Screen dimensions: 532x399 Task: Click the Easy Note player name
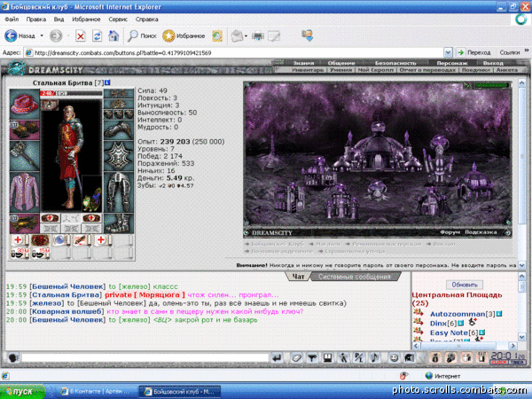pyautogui.click(x=449, y=332)
